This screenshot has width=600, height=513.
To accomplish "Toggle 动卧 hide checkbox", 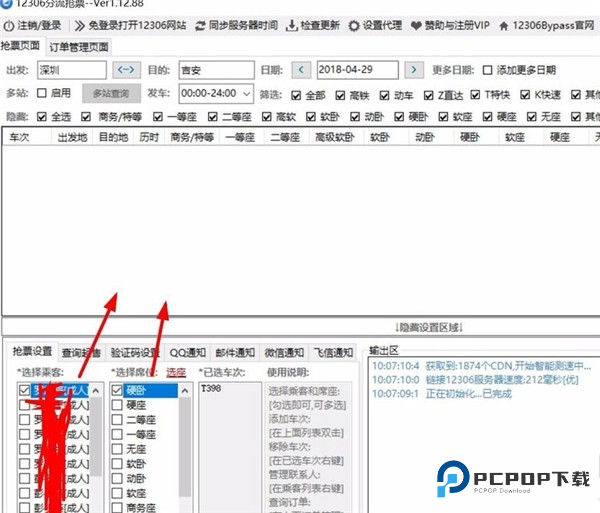I will [x=355, y=117].
